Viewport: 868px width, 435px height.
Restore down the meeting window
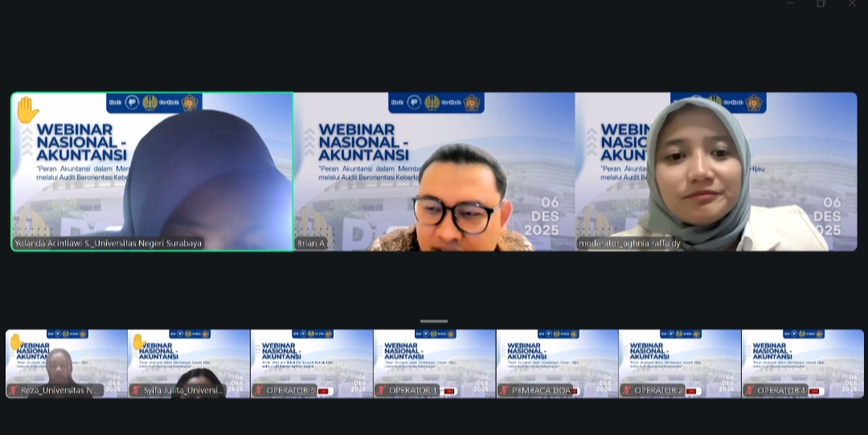click(821, 4)
